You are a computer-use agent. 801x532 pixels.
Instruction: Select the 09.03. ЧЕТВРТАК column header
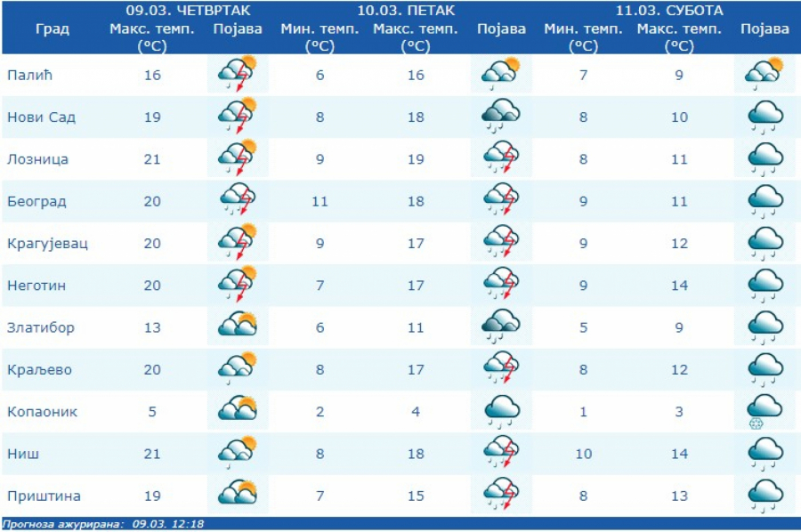pyautogui.click(x=188, y=11)
